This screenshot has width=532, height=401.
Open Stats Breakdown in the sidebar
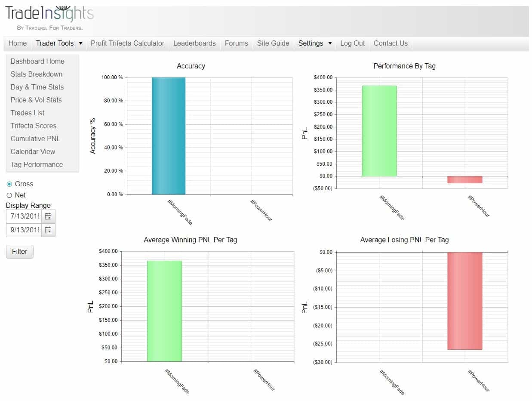click(36, 74)
